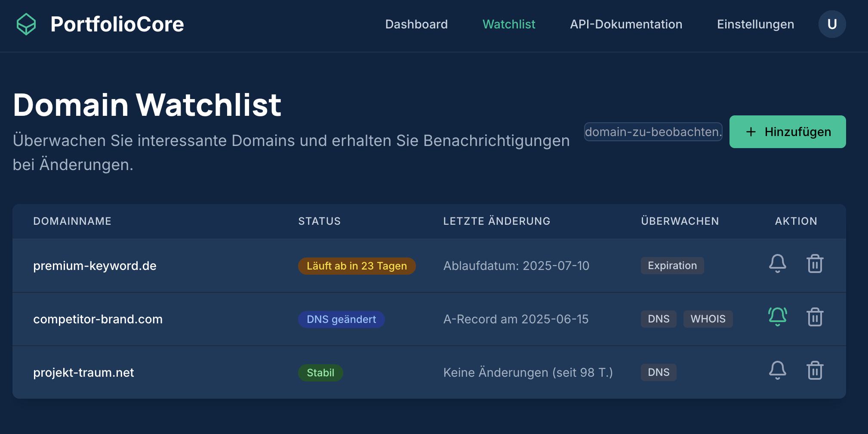Click the plus icon on Hinzufügen
868x434 pixels.
point(750,132)
